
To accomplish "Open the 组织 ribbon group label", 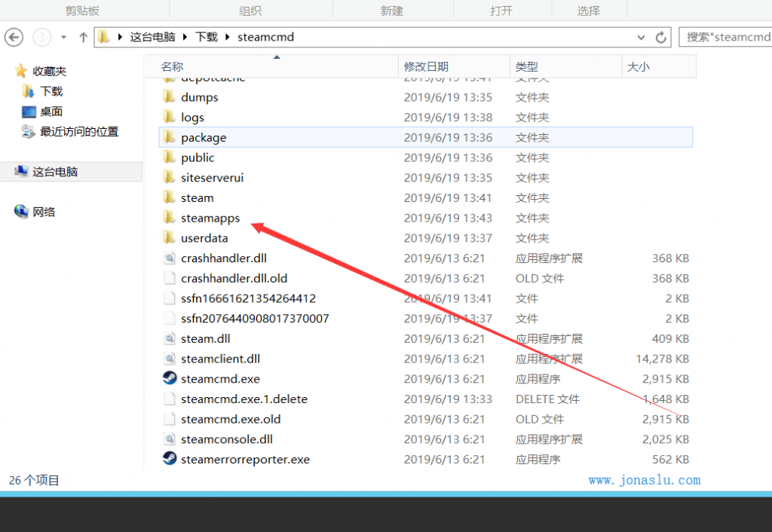I will click(x=250, y=11).
